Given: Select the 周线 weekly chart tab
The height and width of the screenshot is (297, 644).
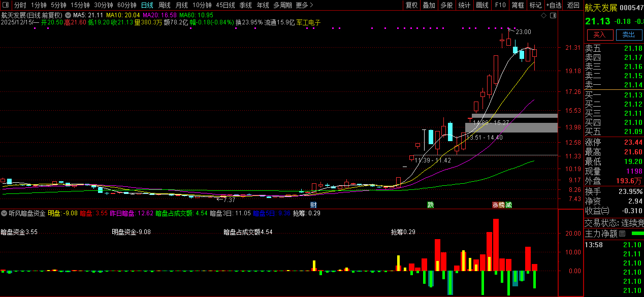Looking at the screenshot, I should 165,5.
